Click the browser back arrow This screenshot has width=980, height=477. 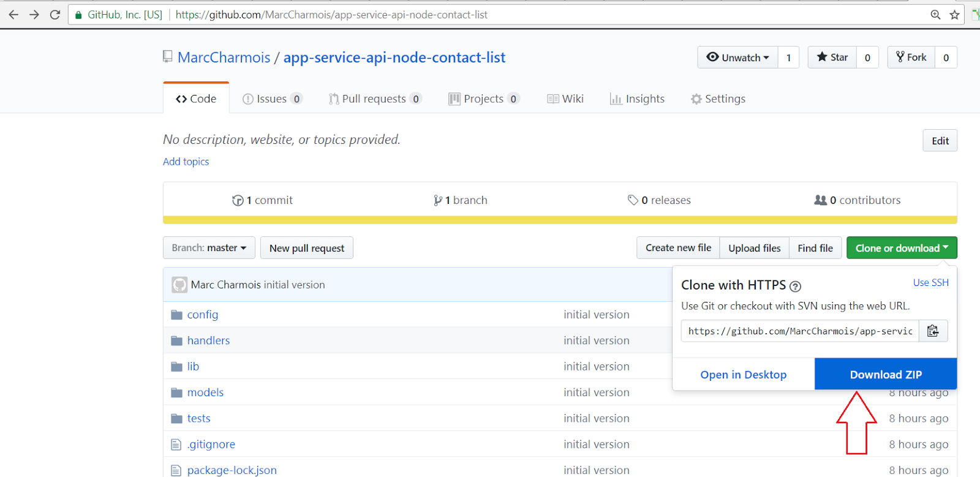point(13,15)
